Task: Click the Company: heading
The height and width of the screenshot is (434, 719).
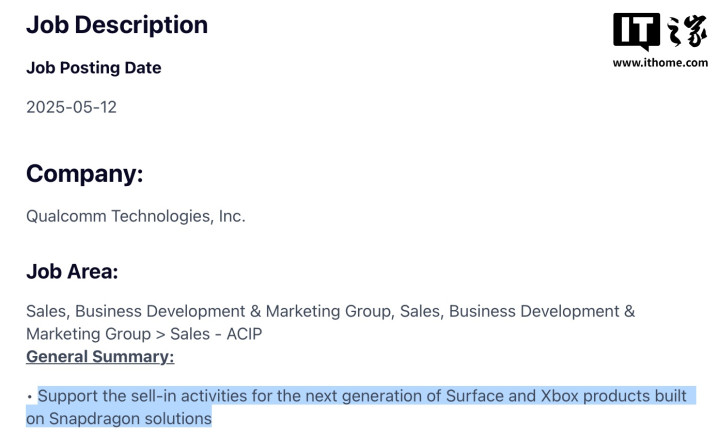Action: (x=84, y=174)
